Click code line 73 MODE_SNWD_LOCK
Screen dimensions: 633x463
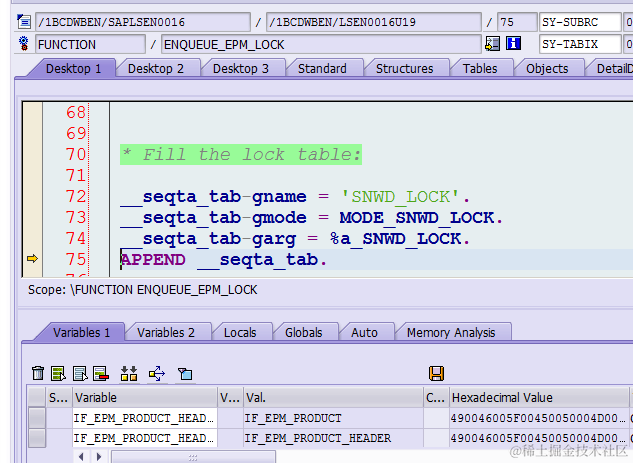(x=311, y=218)
